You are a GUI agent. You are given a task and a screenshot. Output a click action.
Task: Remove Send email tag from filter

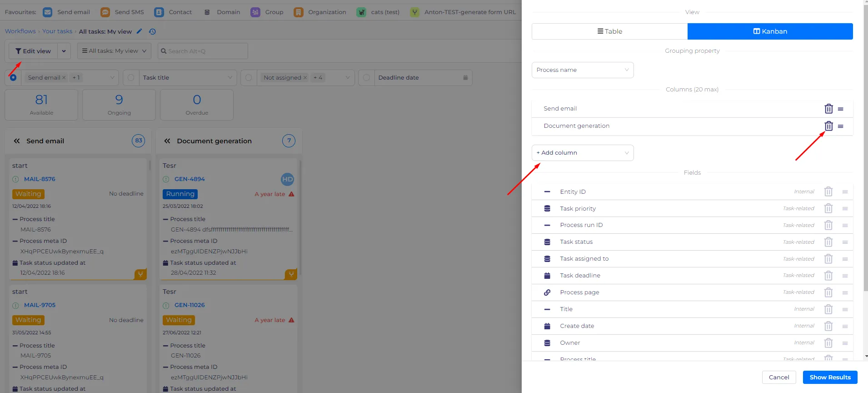pos(64,78)
